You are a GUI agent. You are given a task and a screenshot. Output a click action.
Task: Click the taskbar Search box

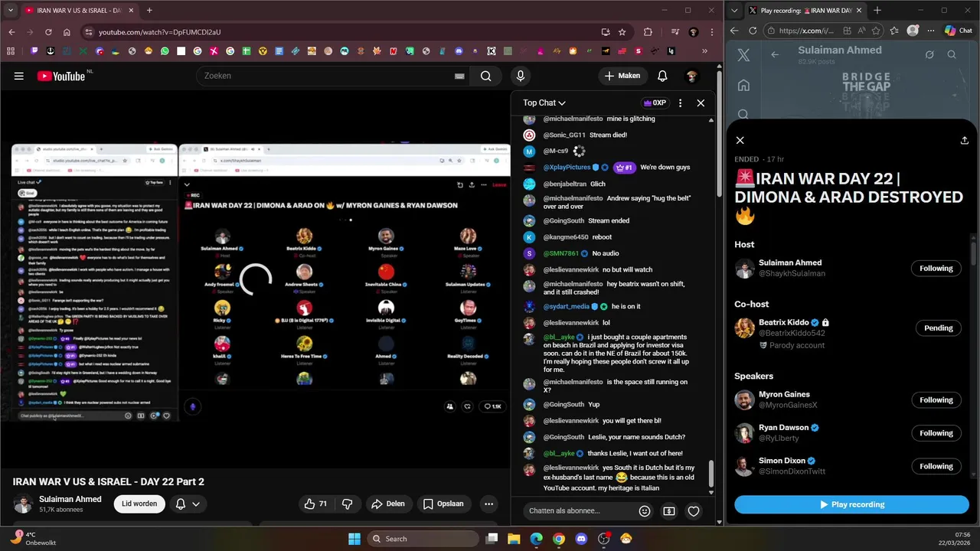pos(422,539)
